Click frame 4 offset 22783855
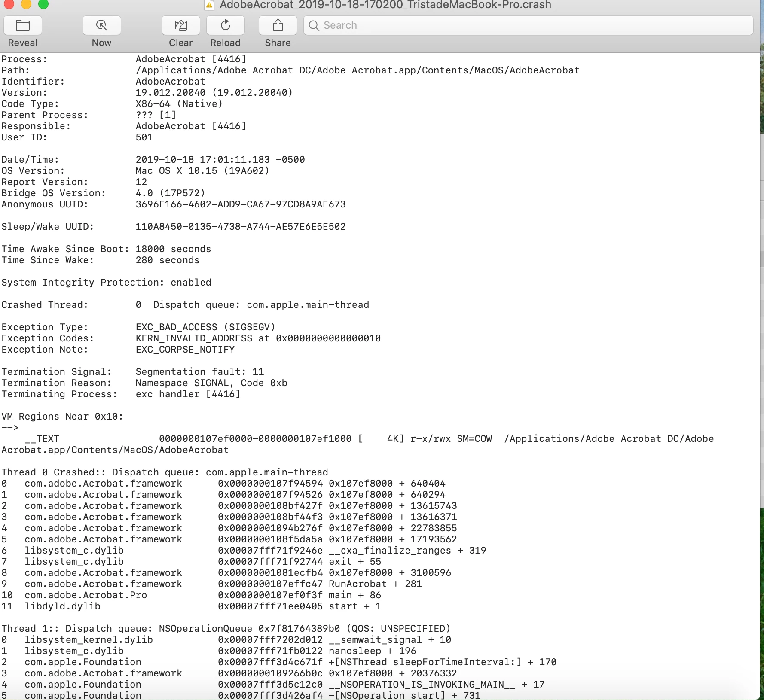764x700 pixels. pyautogui.click(x=434, y=528)
